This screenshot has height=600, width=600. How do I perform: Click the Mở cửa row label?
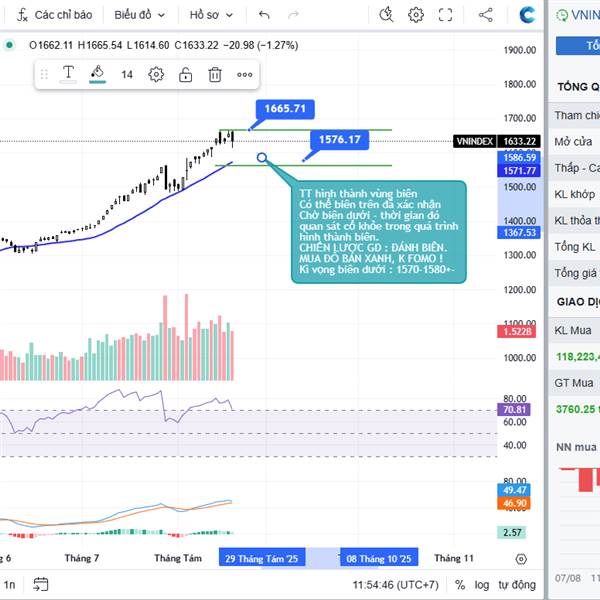click(573, 142)
